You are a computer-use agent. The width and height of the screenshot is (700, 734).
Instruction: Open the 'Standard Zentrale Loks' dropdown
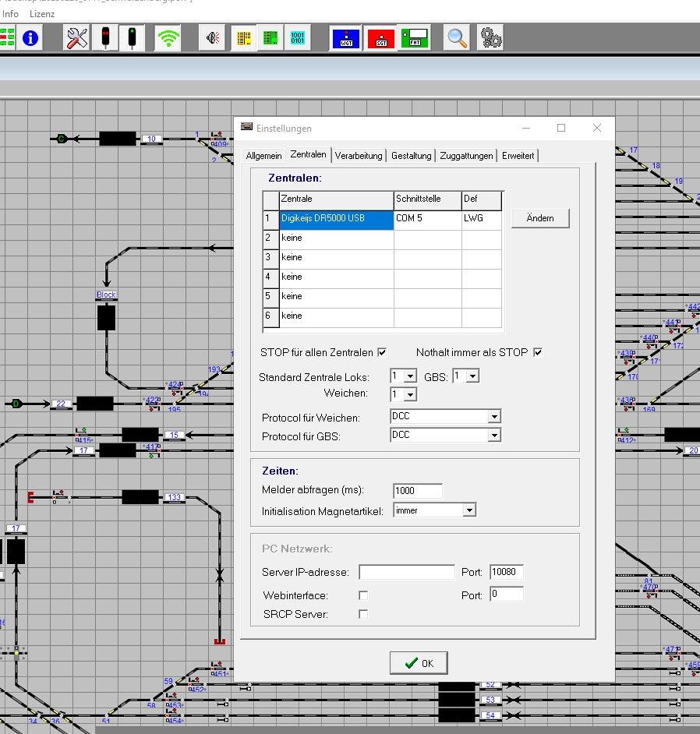pos(411,376)
